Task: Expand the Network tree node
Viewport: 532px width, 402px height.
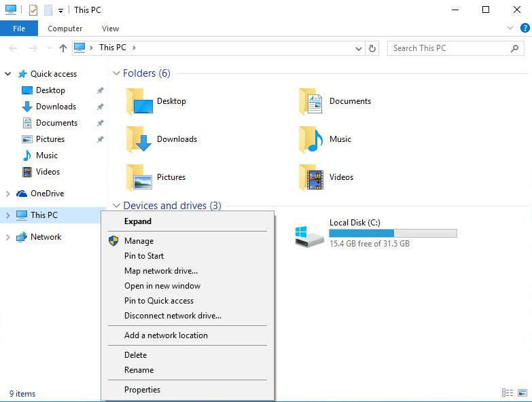Action: [x=8, y=237]
